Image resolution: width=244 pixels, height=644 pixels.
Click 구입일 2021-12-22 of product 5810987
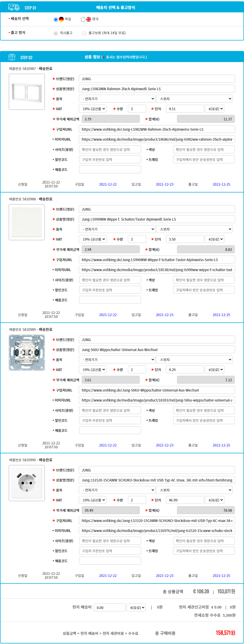[x=108, y=184]
